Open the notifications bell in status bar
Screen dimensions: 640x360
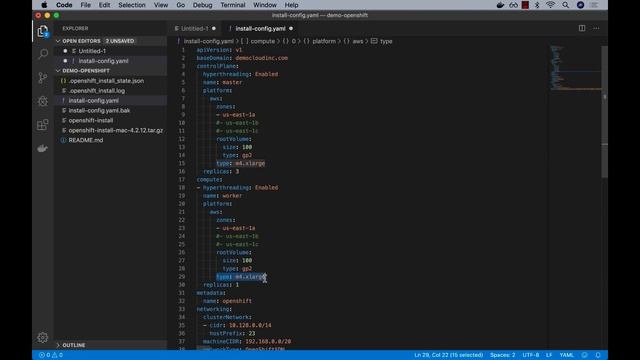[x=598, y=355]
